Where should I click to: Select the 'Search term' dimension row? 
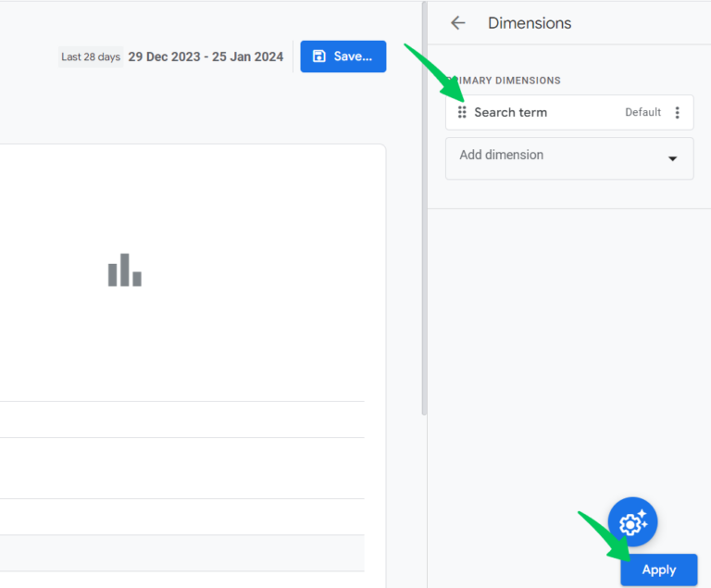coord(569,112)
